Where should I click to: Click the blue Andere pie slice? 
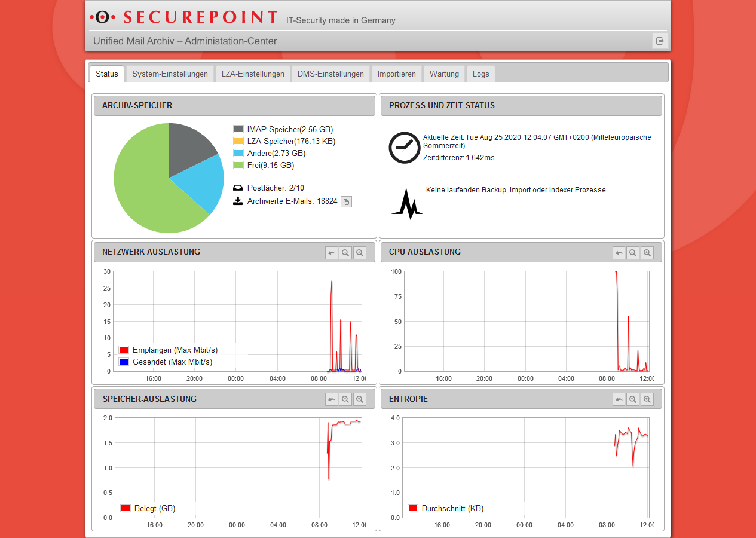tap(200, 182)
